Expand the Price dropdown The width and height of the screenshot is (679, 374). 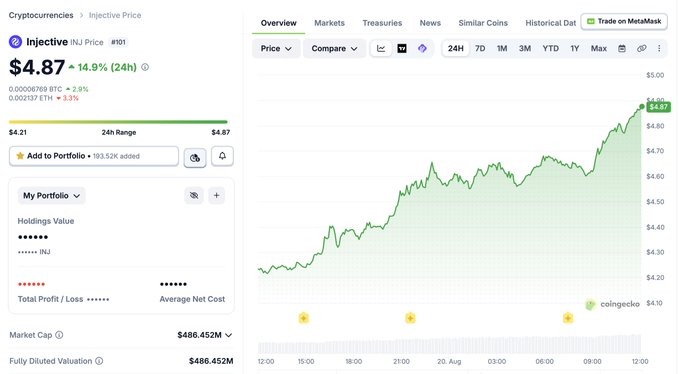[x=276, y=48]
